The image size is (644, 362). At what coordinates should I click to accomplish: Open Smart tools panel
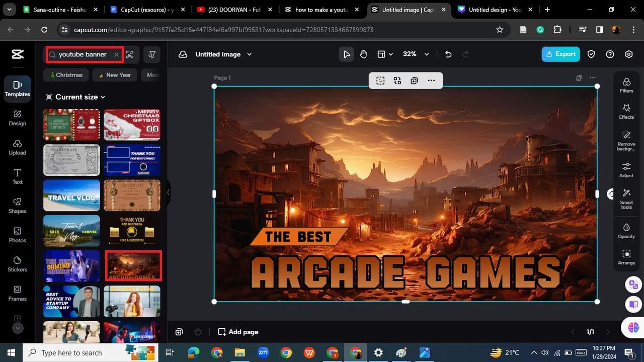626,198
